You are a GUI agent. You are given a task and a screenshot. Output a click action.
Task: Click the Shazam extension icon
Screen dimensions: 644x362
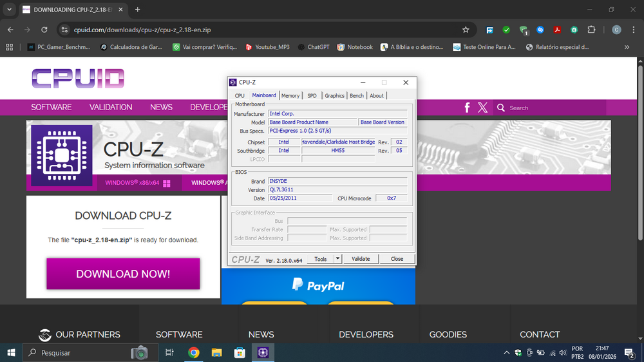pyautogui.click(x=540, y=30)
